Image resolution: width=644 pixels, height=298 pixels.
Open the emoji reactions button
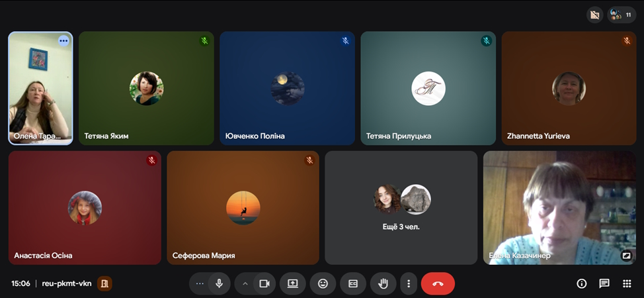[323, 283]
